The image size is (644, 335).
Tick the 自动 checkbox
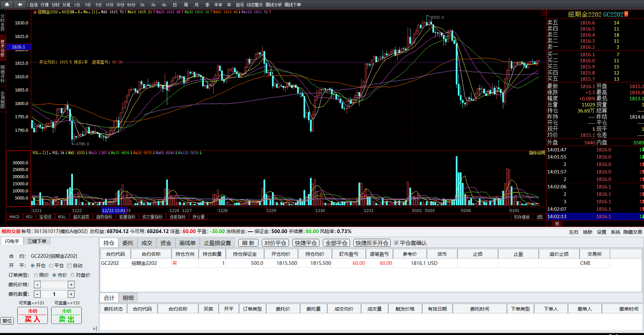70,266
